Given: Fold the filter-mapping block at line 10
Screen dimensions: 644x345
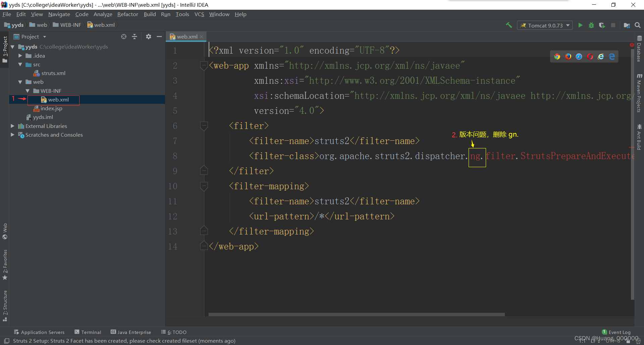Looking at the screenshot, I should (x=204, y=186).
